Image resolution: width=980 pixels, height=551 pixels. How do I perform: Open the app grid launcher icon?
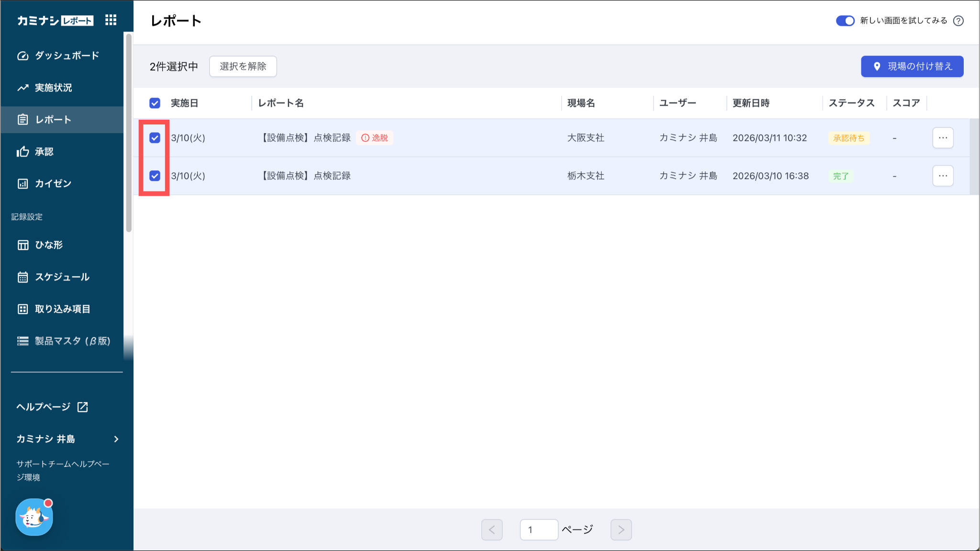tap(111, 20)
